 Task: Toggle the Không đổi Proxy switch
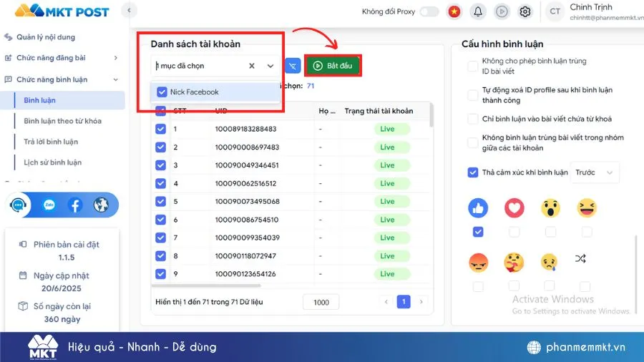[429, 11]
